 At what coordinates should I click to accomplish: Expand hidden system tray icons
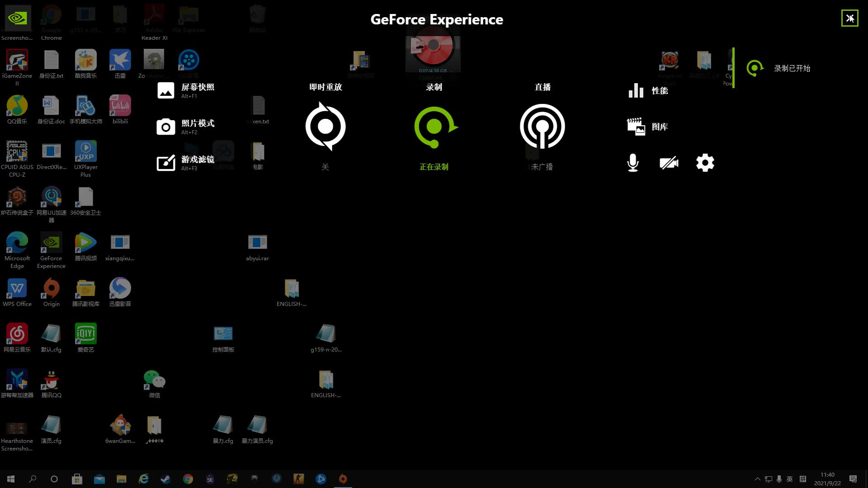[758, 479]
